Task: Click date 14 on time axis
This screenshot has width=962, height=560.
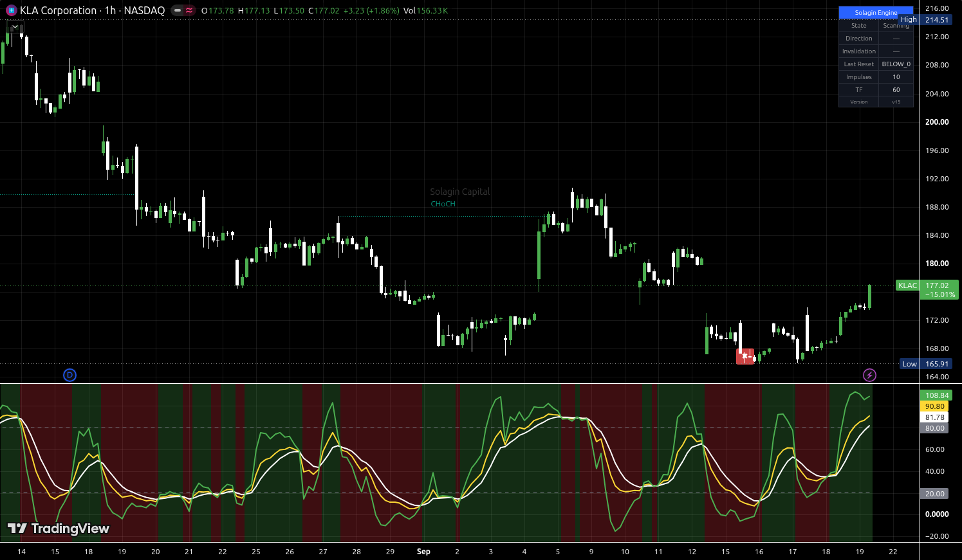Action: pos(21,552)
